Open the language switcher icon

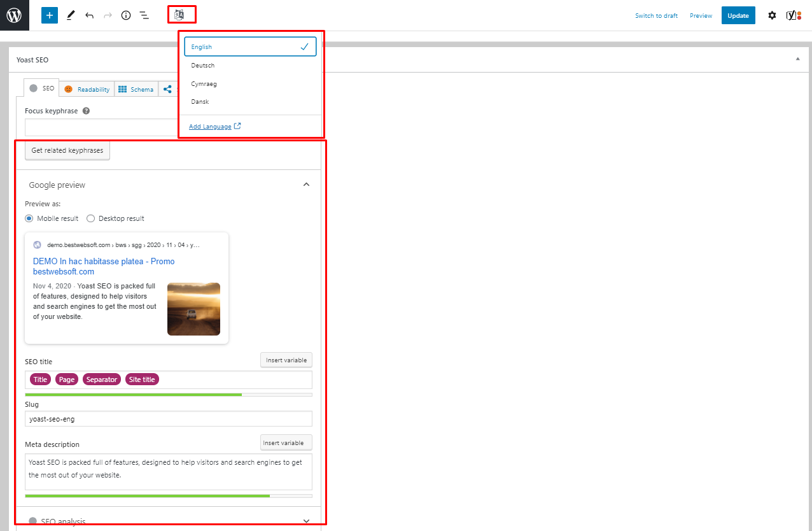[179, 15]
